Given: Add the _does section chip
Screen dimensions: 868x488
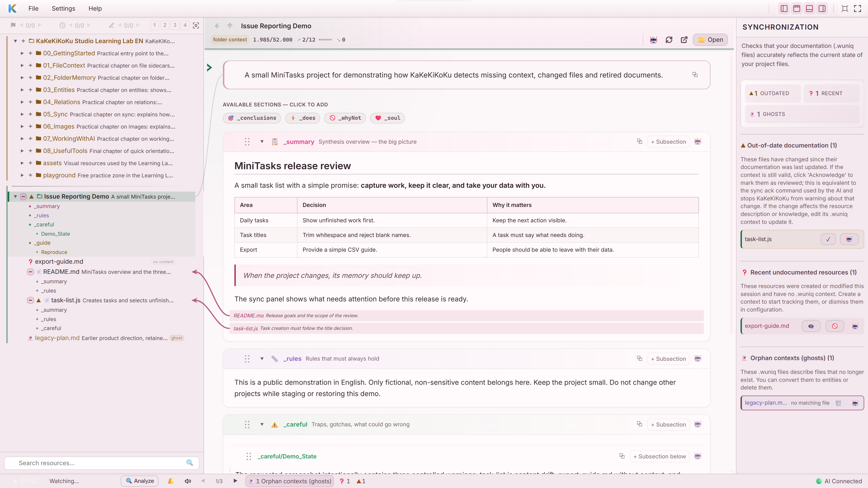Looking at the screenshot, I should pyautogui.click(x=303, y=118).
